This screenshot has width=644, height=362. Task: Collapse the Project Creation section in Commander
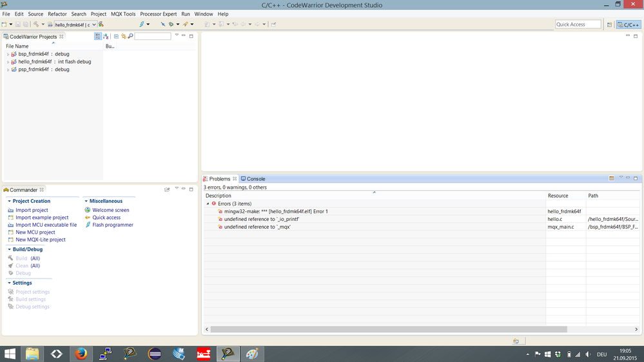click(x=10, y=201)
